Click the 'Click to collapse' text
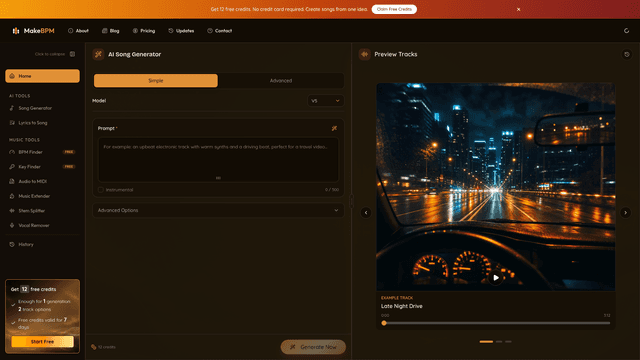This screenshot has height=360, width=640. 50,54
